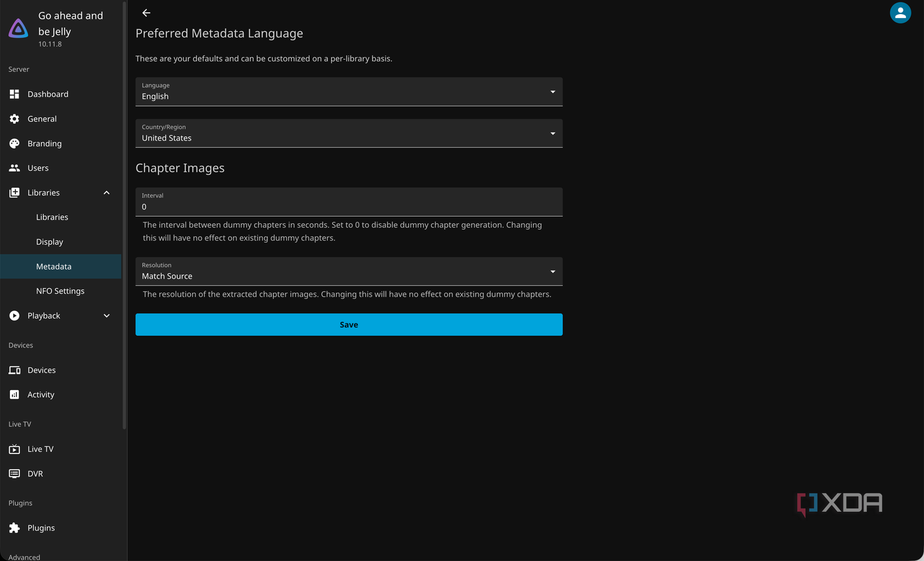The height and width of the screenshot is (561, 924).
Task: Expand the Playback section chevron
Action: pos(106,316)
